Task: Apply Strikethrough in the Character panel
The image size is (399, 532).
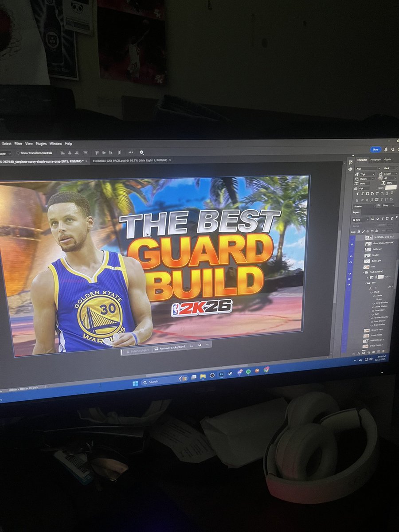Action: [392, 193]
